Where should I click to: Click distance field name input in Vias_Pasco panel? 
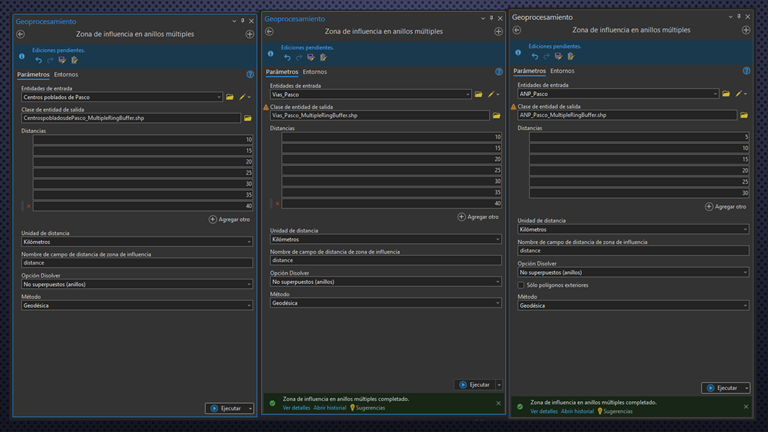click(385, 260)
